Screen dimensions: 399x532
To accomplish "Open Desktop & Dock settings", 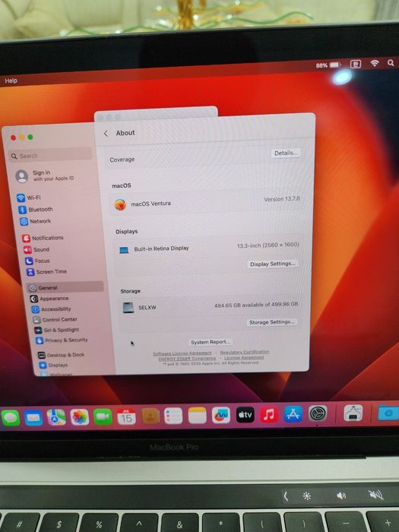I will tap(61, 355).
